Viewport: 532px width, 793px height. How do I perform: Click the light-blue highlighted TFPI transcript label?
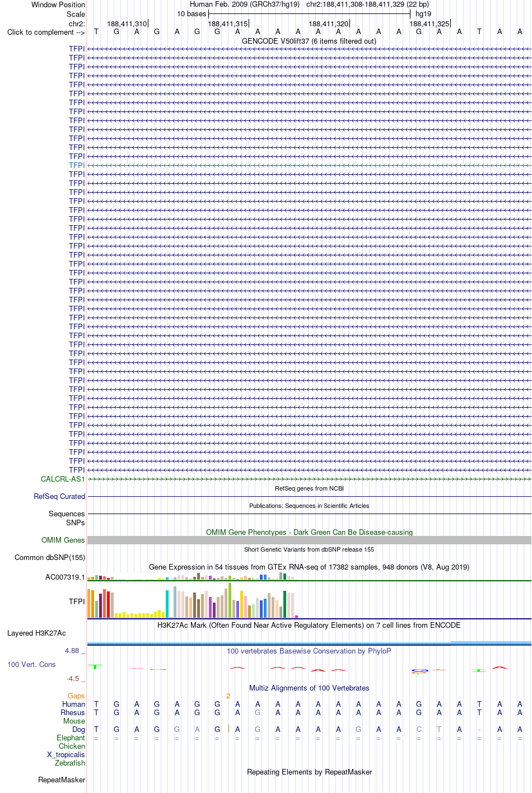[77, 165]
